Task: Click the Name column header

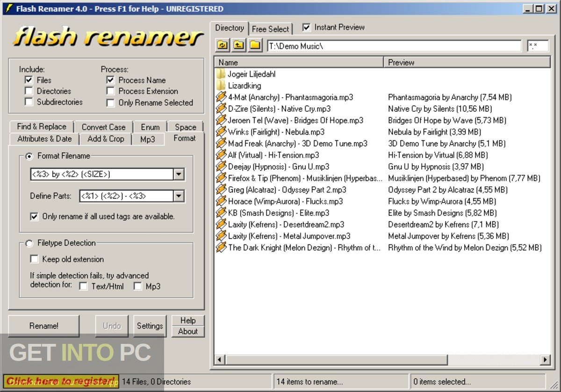Action: coord(299,62)
